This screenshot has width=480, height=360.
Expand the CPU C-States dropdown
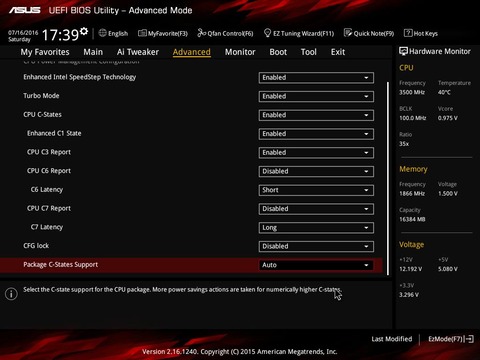[316, 115]
